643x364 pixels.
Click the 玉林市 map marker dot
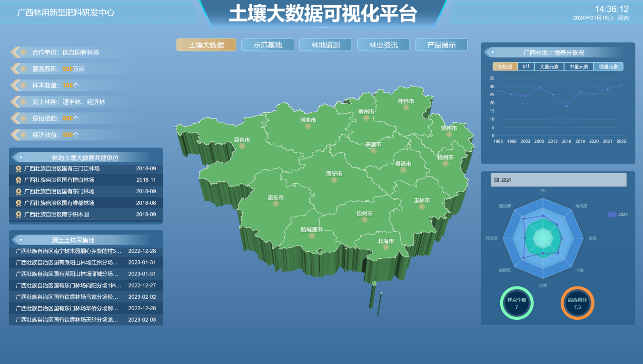pyautogui.click(x=422, y=207)
